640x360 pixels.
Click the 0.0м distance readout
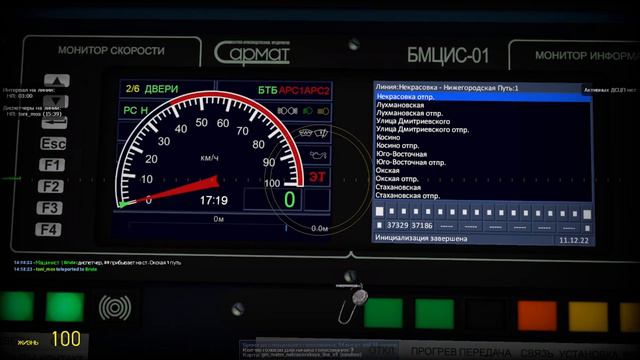320,229
